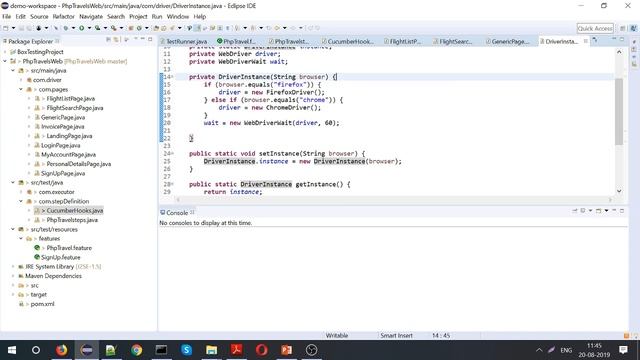Expand the com.executor package
Image resolution: width=640 pixels, height=360 pixels.
[x=21, y=192]
